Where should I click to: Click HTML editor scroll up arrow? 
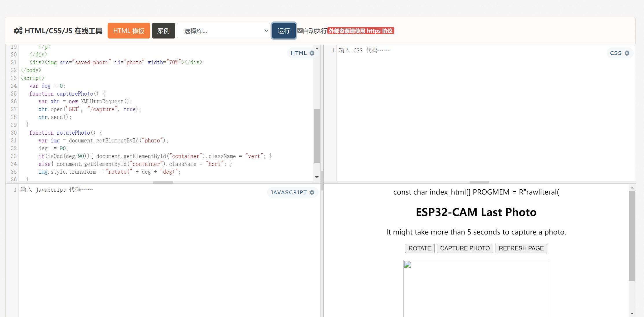coord(317,48)
